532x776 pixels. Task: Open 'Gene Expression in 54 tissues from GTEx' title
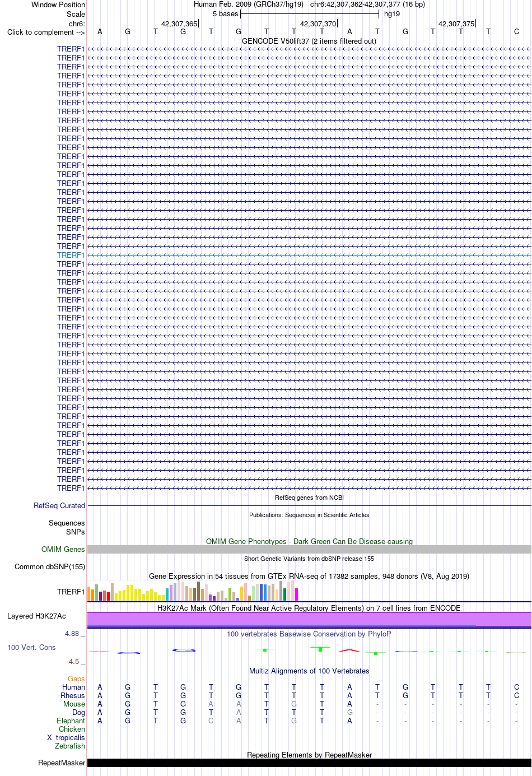click(309, 576)
